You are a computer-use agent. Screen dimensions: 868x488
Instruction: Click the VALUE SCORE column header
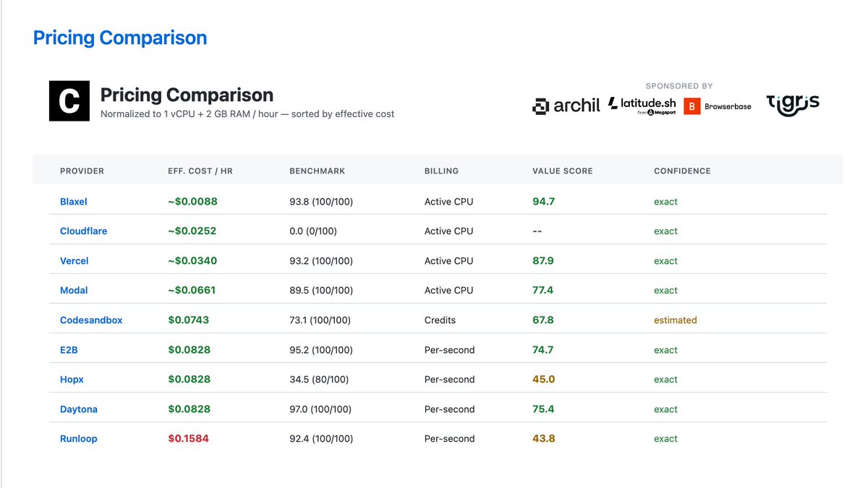pos(562,171)
